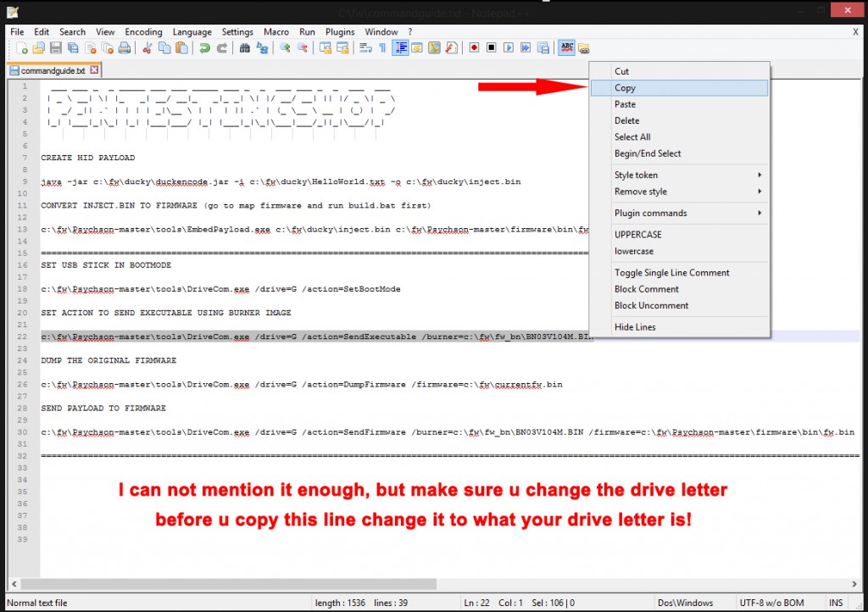Click the ABC spell check icon

coord(566,48)
